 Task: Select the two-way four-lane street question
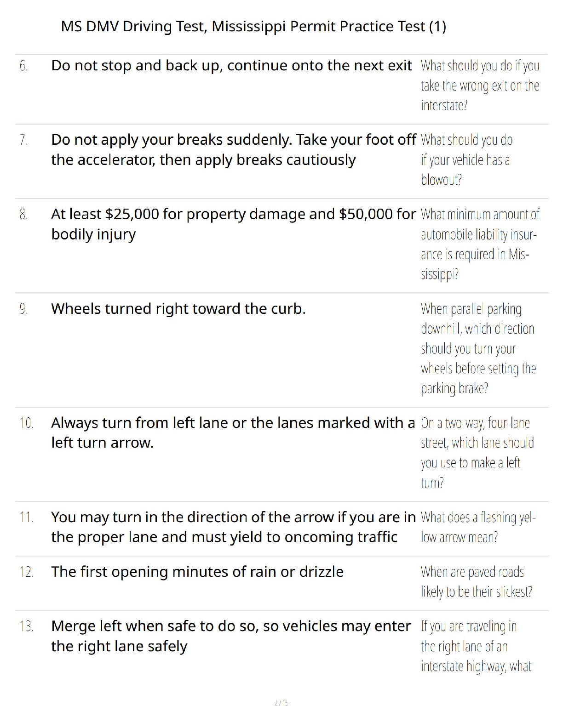[x=477, y=453]
